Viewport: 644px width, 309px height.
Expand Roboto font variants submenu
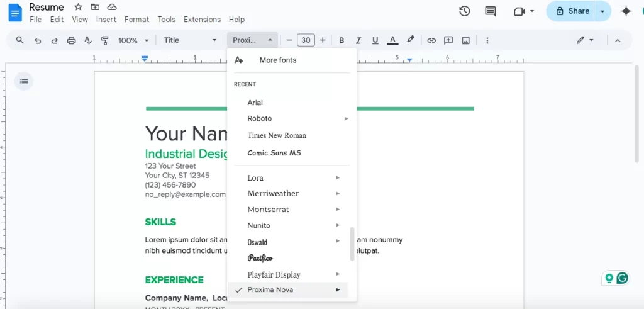[x=347, y=119]
